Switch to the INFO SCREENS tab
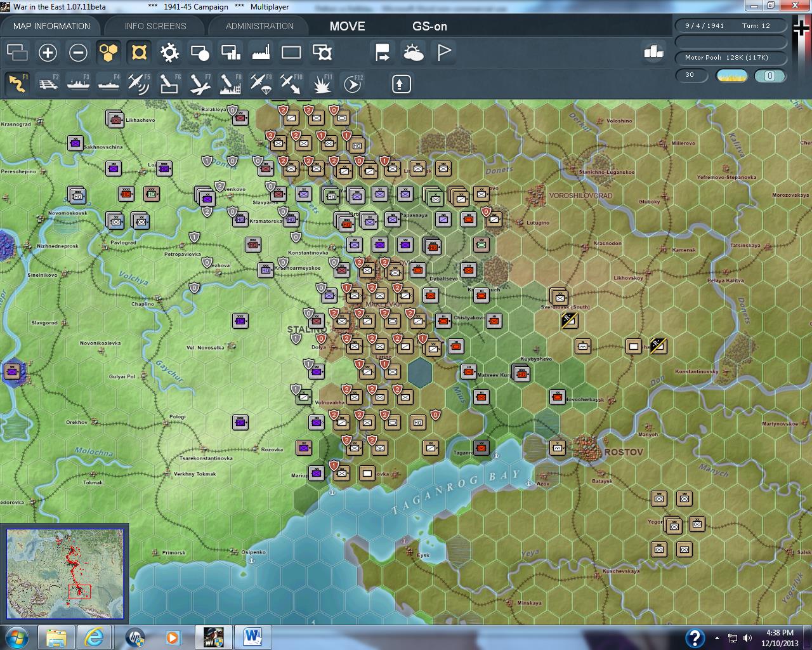The image size is (812, 650). (x=155, y=26)
